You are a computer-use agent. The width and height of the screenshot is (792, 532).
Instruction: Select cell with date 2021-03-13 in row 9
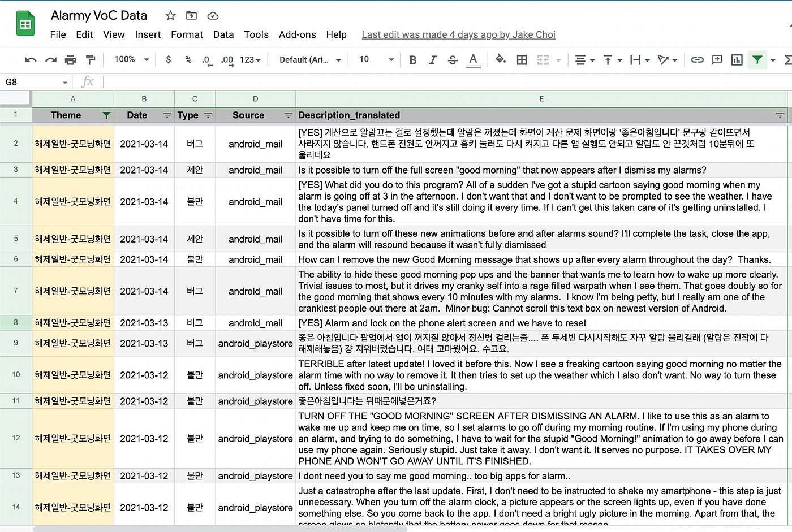click(144, 343)
